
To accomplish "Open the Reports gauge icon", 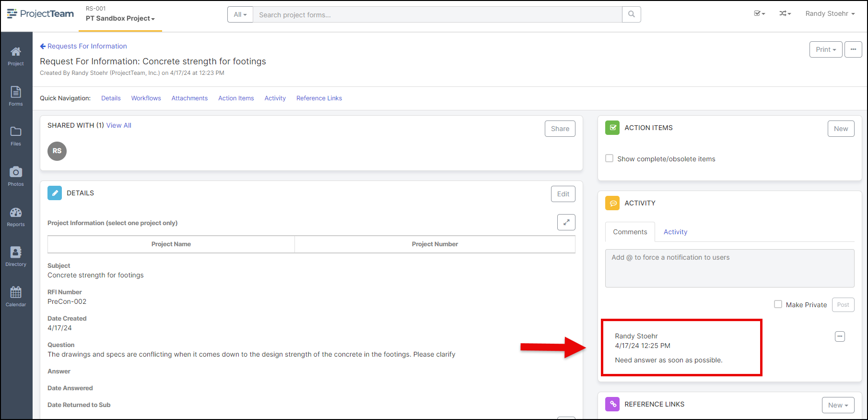I will (x=16, y=216).
